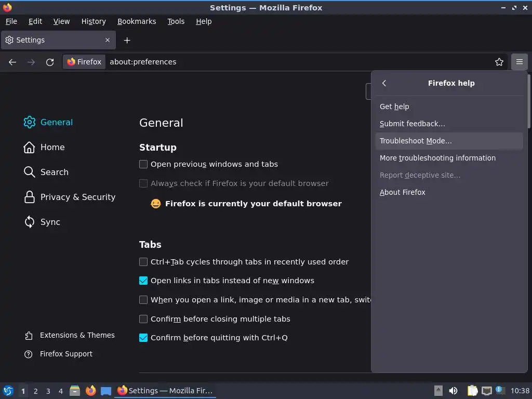Open the Edit menu
The width and height of the screenshot is (532, 399).
[35, 21]
